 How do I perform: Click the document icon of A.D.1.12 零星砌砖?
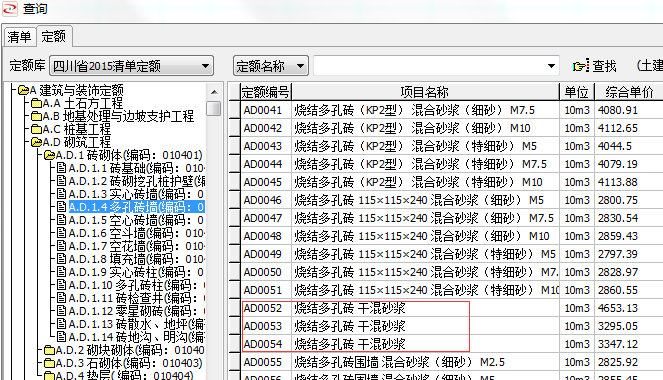pos(61,311)
